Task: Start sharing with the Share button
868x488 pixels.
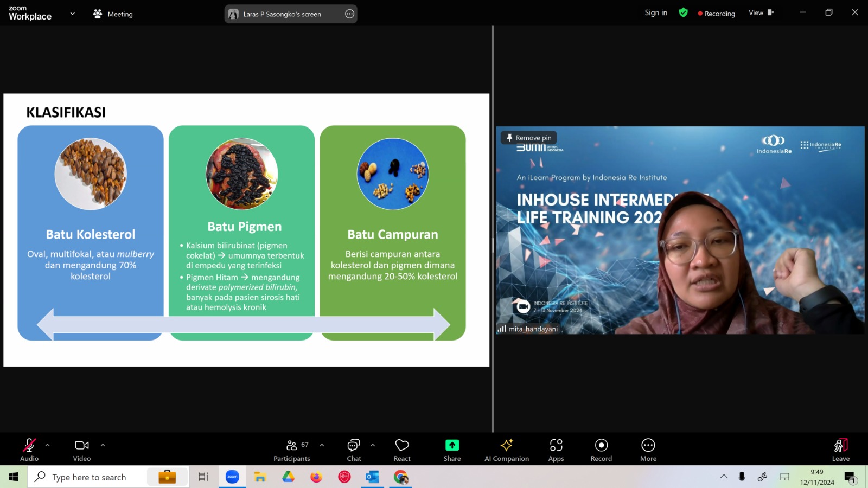Action: coord(452,450)
